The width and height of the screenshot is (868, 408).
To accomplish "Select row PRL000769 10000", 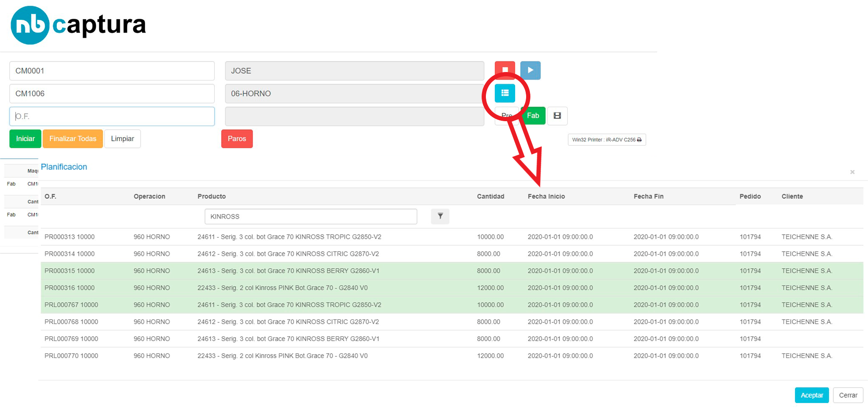I will [x=452, y=339].
